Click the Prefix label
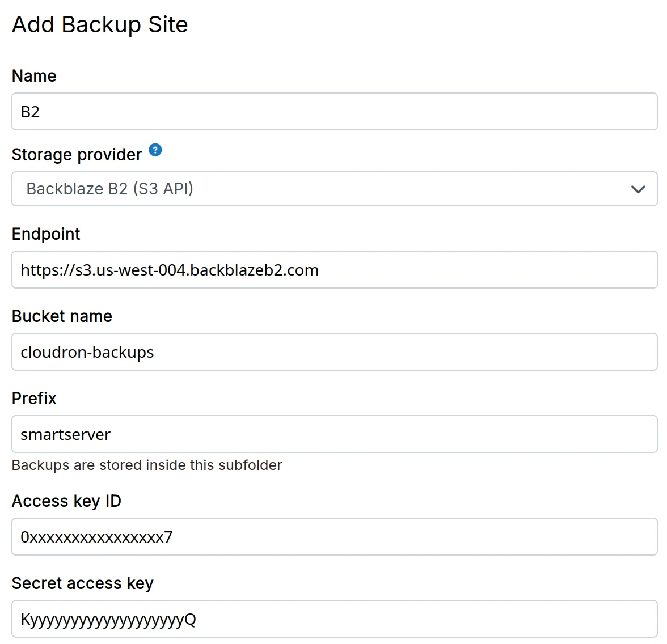The height and width of the screenshot is (644, 667). 34,399
